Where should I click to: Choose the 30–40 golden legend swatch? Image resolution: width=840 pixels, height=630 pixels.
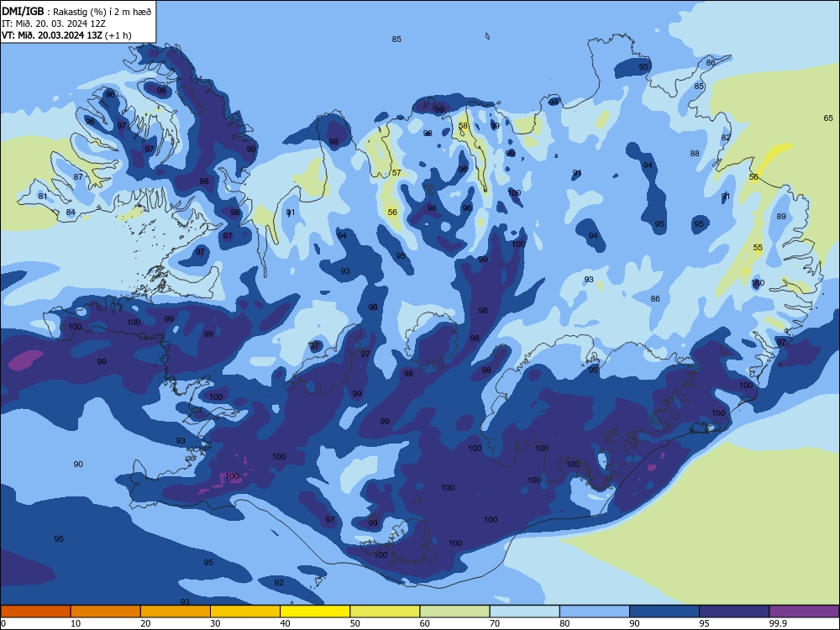(245, 612)
